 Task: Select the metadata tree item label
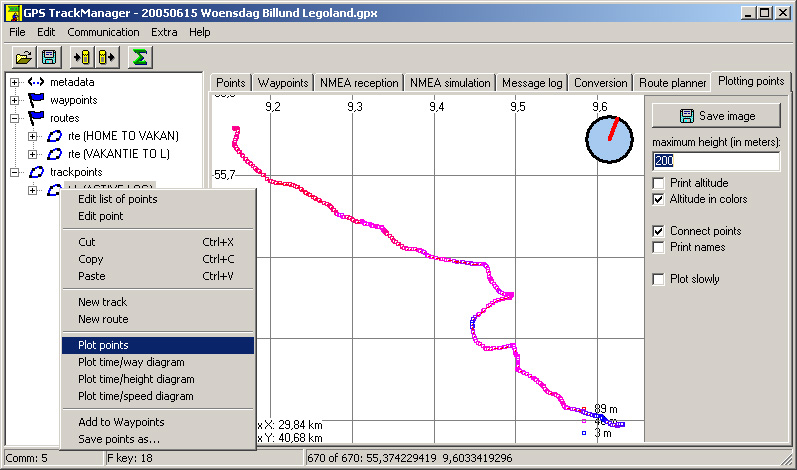[x=72, y=82]
